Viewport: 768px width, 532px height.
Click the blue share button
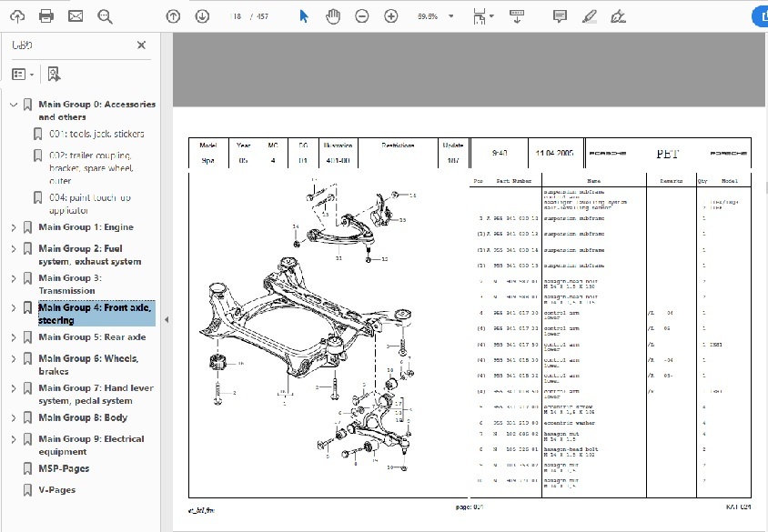click(760, 16)
